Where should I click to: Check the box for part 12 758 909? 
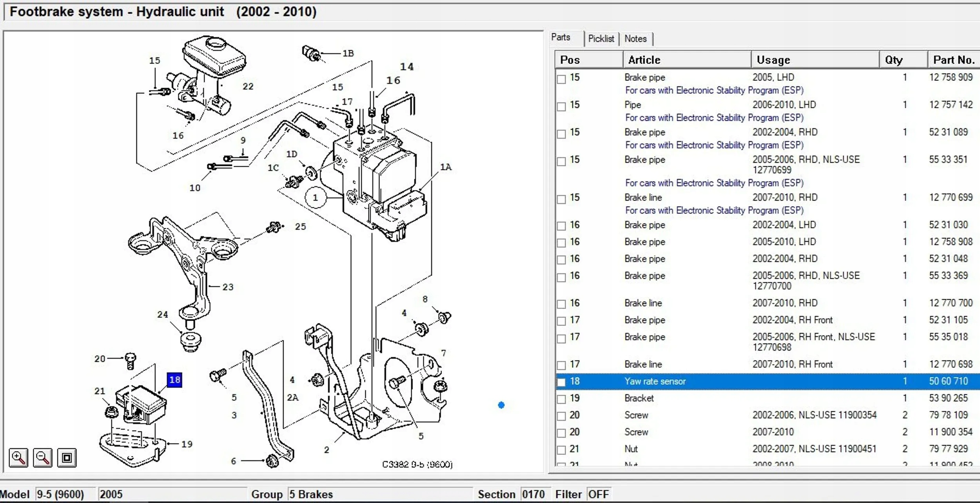point(561,79)
